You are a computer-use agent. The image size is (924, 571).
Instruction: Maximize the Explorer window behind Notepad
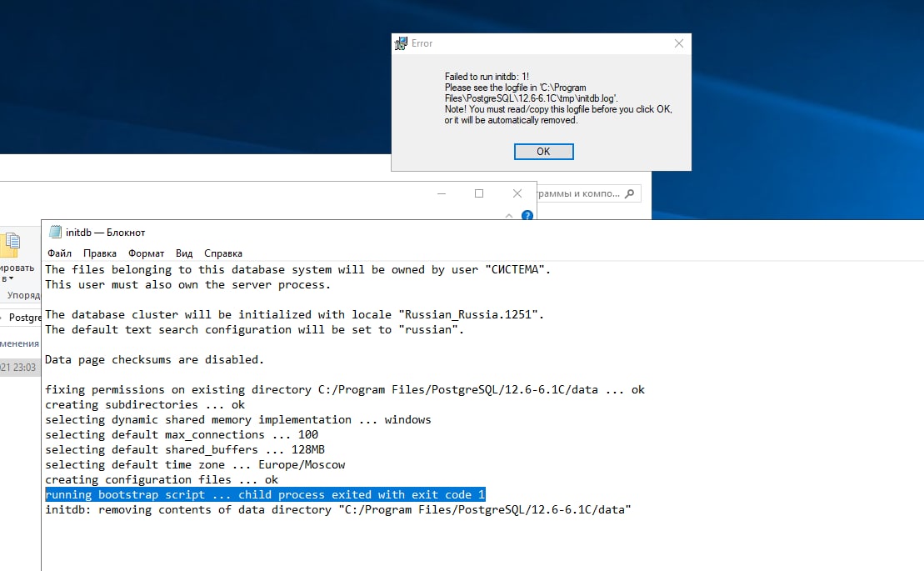tap(479, 194)
